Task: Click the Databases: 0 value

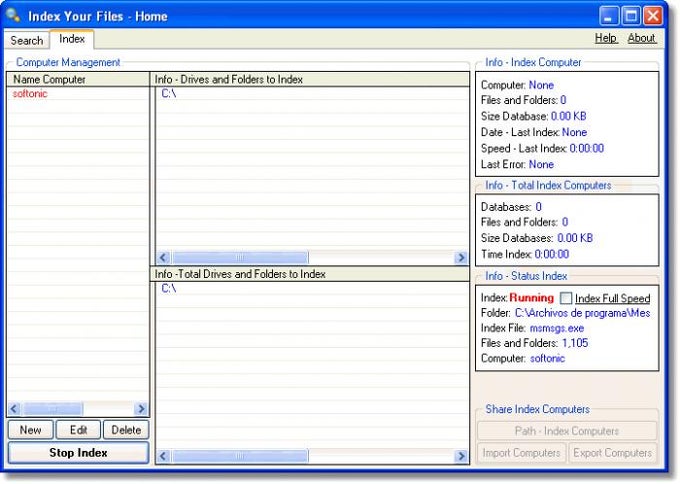Action: click(538, 207)
